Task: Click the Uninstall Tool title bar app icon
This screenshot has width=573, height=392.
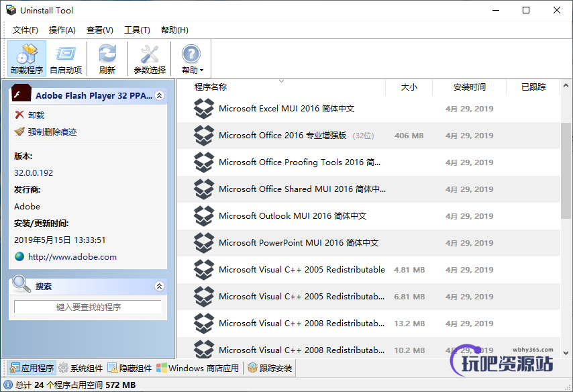Action: (11, 10)
